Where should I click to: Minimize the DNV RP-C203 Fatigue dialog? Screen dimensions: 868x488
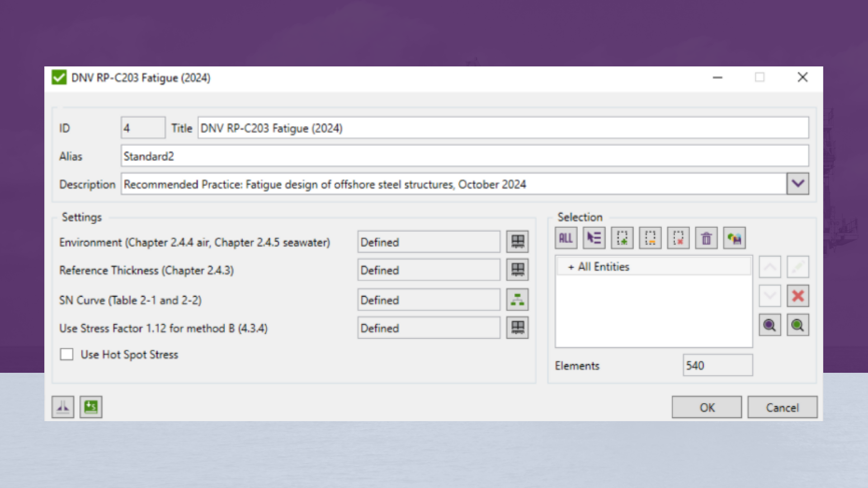coord(717,78)
